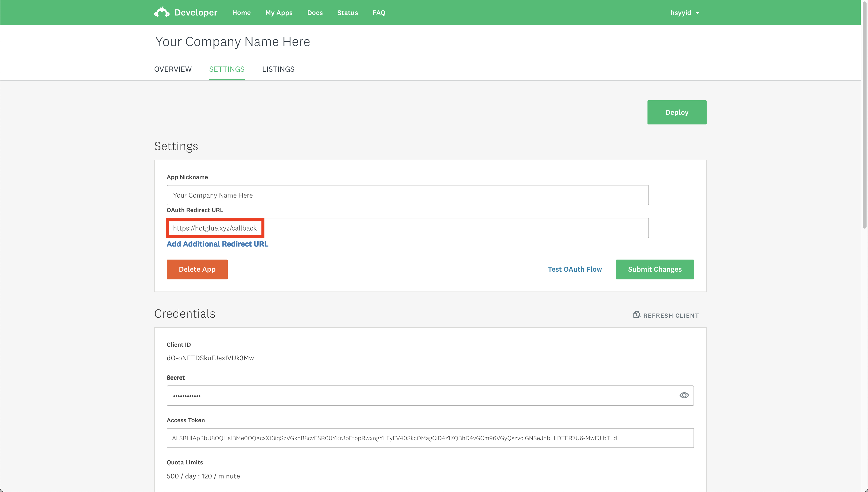868x492 pixels.
Task: Open the Docs menu link
Action: pos(315,13)
